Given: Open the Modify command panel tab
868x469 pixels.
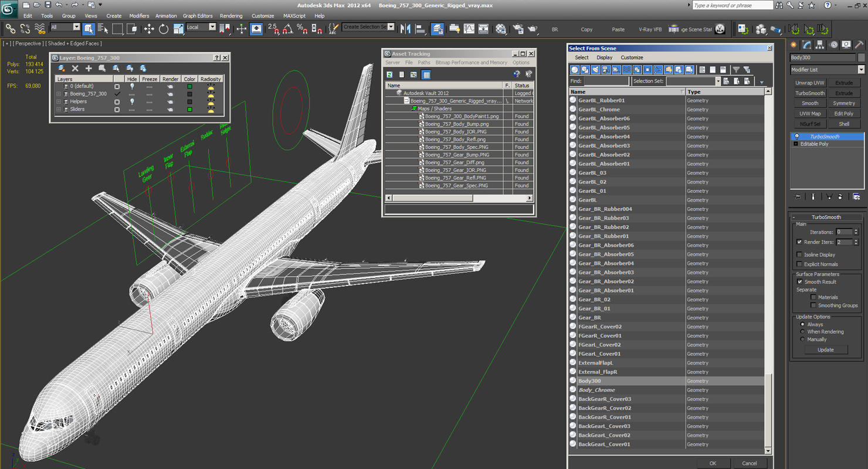Looking at the screenshot, I should 807,45.
